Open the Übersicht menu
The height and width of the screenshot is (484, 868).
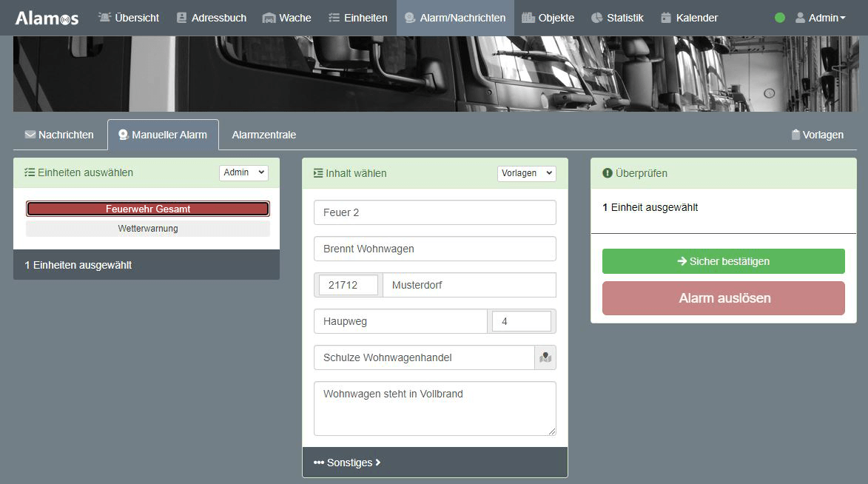pos(129,18)
